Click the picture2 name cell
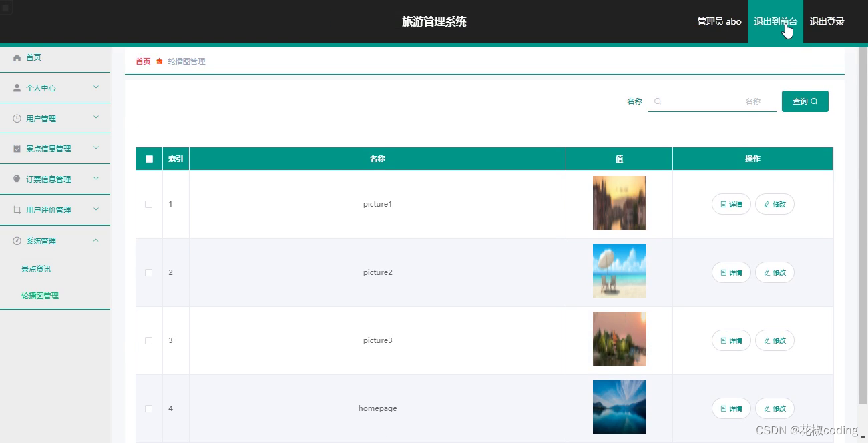 pos(377,272)
